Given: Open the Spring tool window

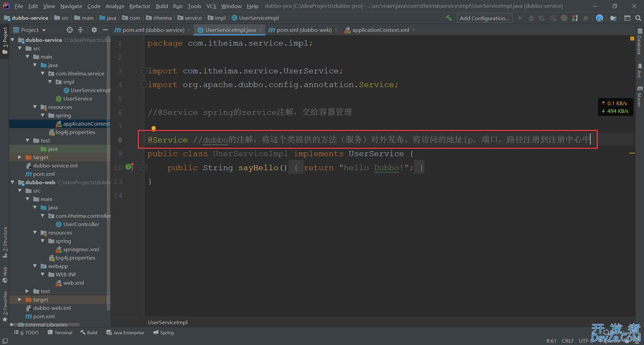Looking at the screenshot, I should (163, 333).
